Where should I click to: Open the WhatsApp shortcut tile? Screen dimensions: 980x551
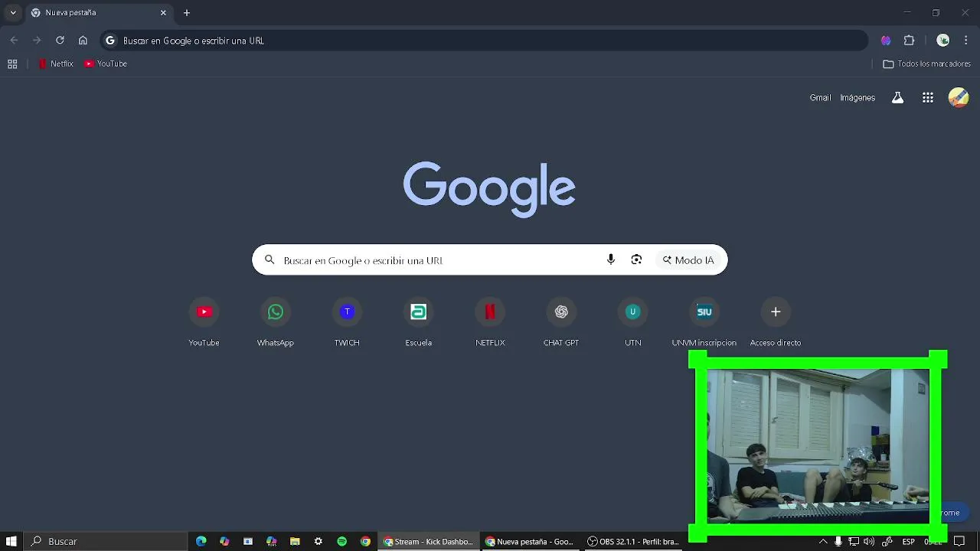pos(275,321)
